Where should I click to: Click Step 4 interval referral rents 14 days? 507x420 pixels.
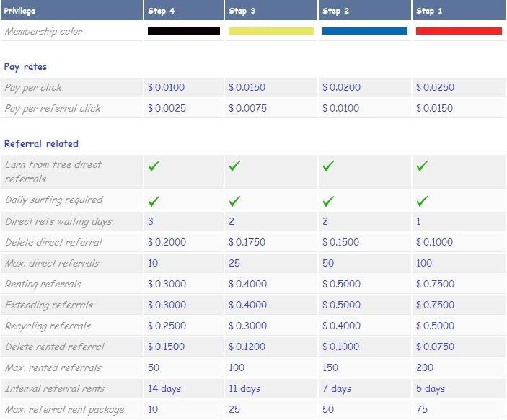164,388
